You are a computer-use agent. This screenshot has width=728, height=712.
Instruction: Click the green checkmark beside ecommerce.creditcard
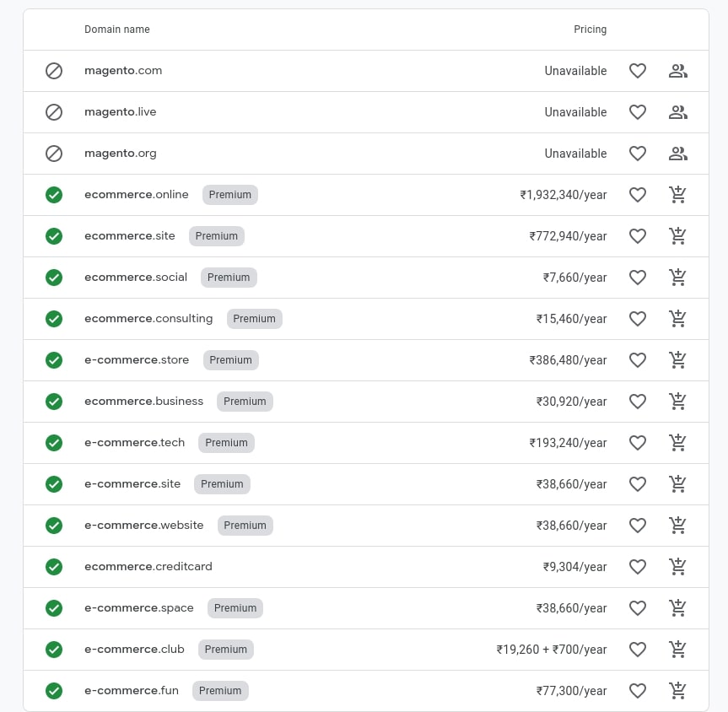54,567
